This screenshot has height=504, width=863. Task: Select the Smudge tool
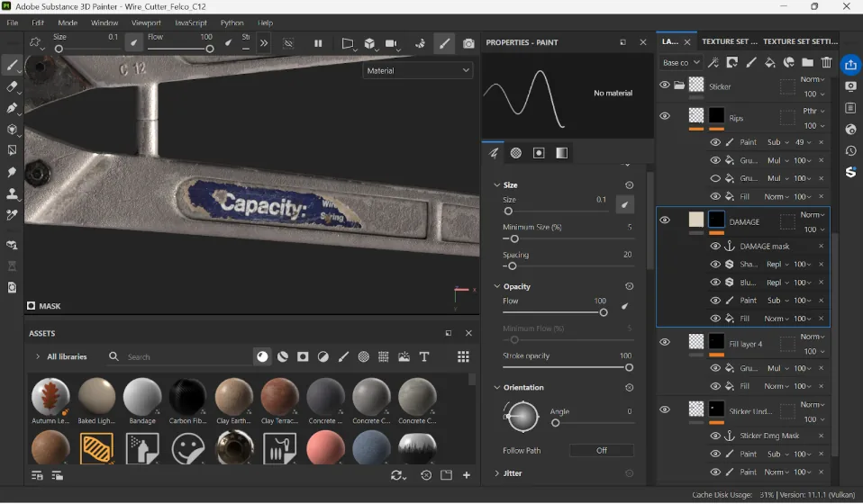pyautogui.click(x=12, y=173)
